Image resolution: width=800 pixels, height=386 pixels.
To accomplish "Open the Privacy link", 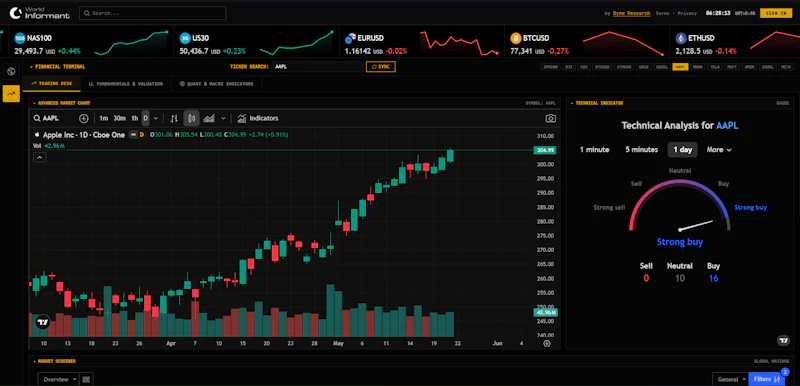I will [x=687, y=13].
